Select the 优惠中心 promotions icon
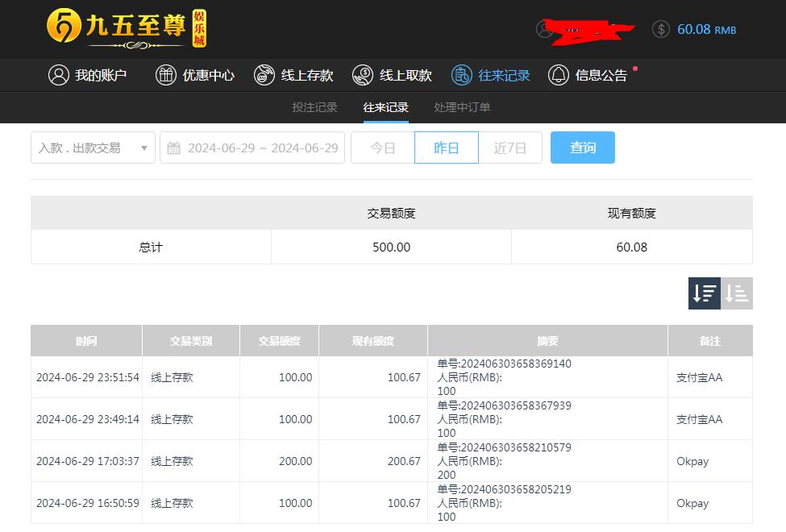 (166, 75)
